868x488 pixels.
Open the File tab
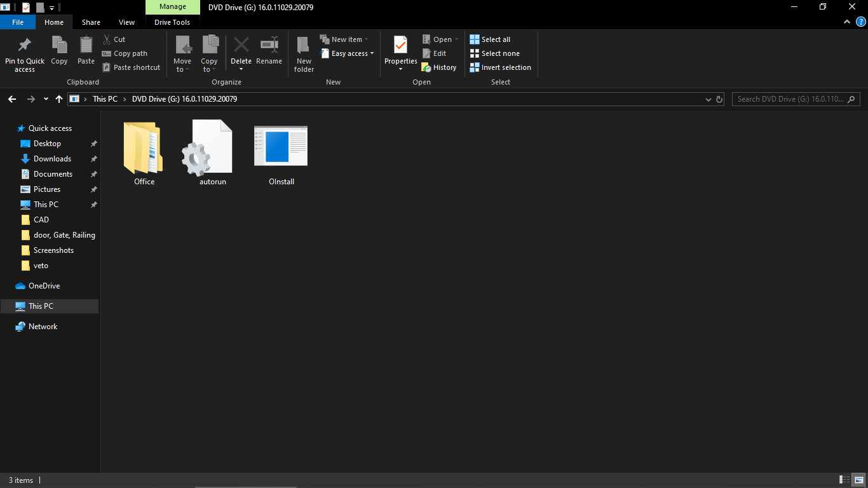(x=18, y=22)
